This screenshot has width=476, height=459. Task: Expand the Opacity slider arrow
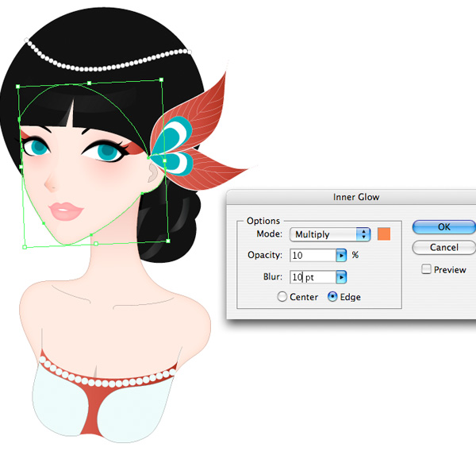[x=341, y=256]
